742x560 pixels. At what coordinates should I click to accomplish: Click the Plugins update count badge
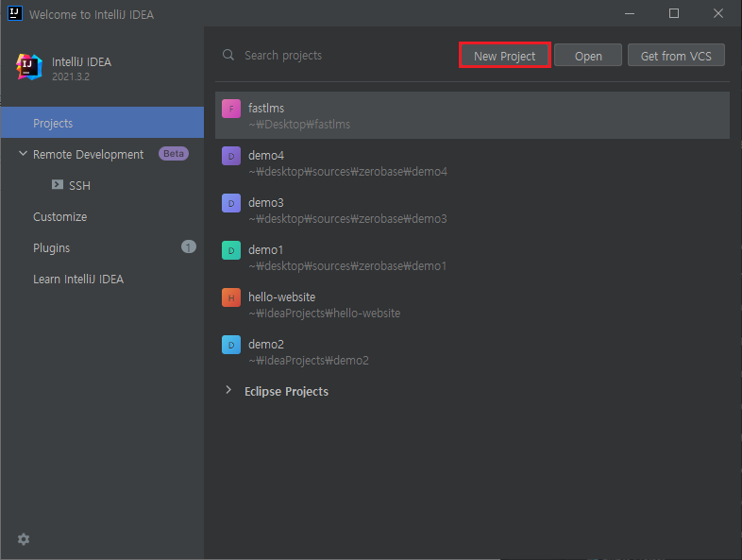[x=189, y=246]
